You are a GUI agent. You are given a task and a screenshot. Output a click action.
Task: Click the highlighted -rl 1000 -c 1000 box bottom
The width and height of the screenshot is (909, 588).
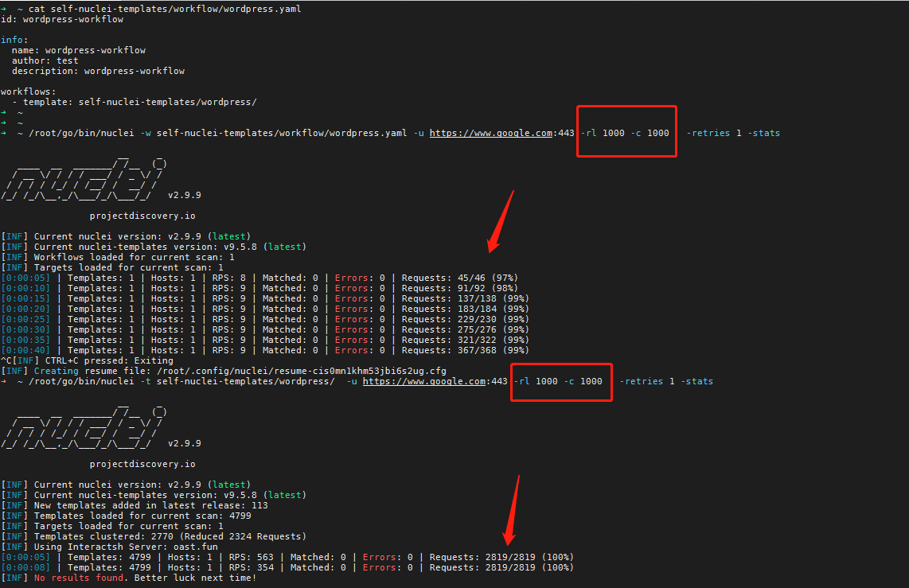point(560,380)
